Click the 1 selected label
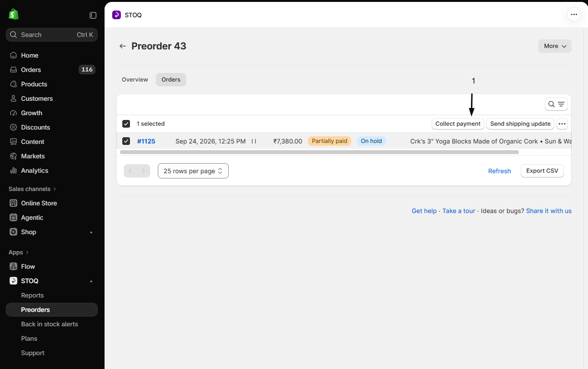588x369 pixels. (151, 124)
